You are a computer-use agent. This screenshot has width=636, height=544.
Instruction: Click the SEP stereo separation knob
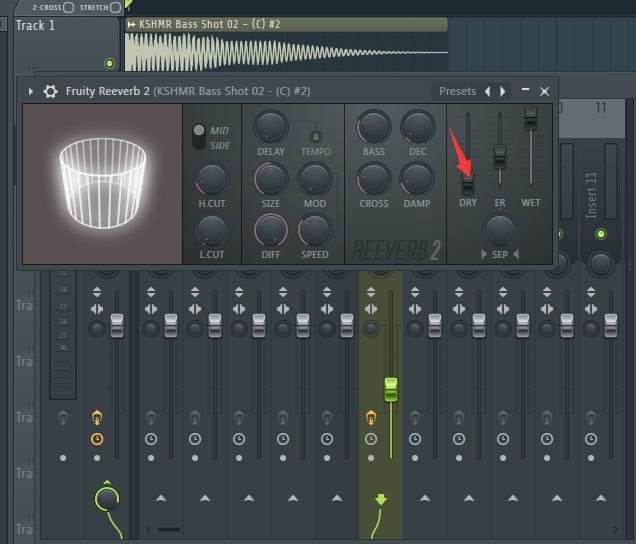pyautogui.click(x=500, y=230)
